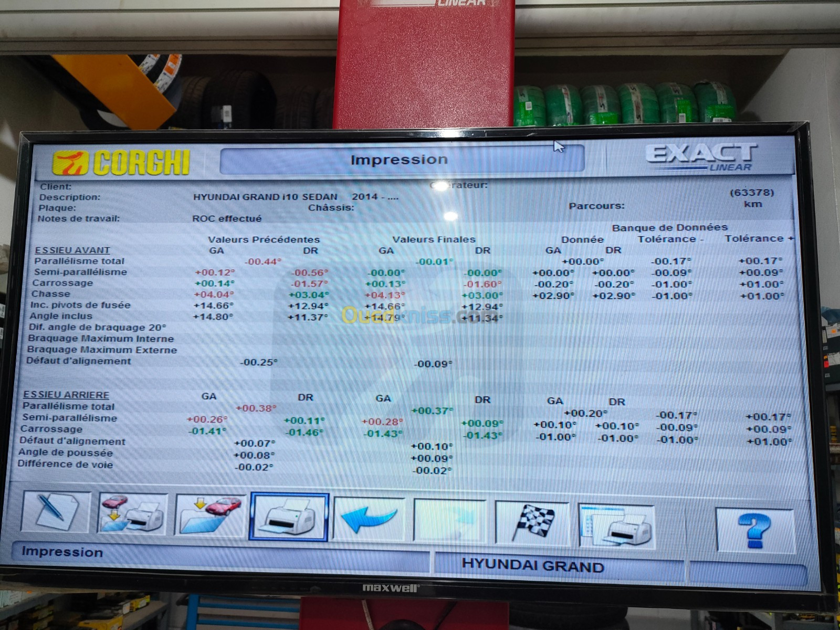Save the vehicle record to the folder
840x630 pixels.
click(x=209, y=515)
